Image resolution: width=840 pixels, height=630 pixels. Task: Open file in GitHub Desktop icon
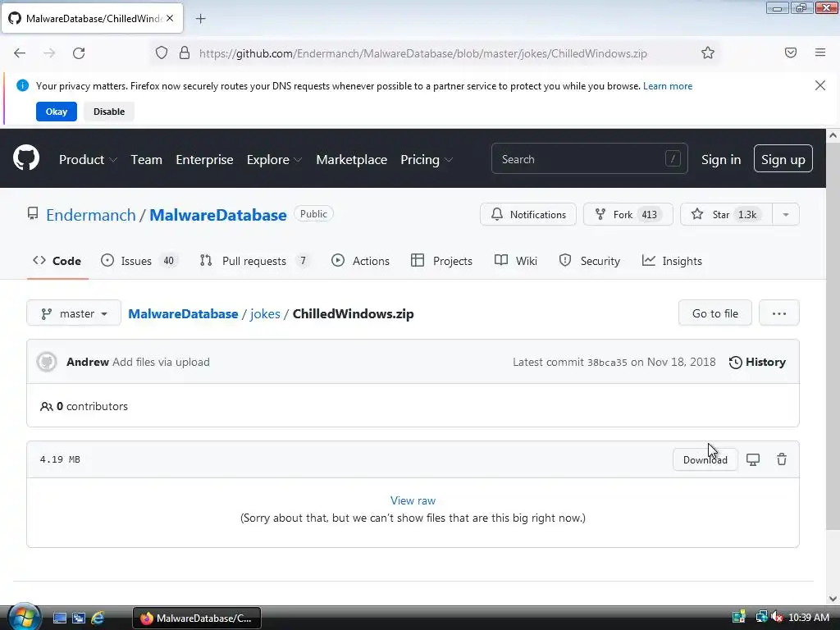point(753,459)
